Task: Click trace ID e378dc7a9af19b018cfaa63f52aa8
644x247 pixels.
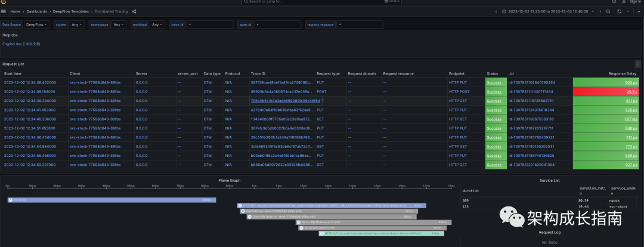Action: point(281,110)
